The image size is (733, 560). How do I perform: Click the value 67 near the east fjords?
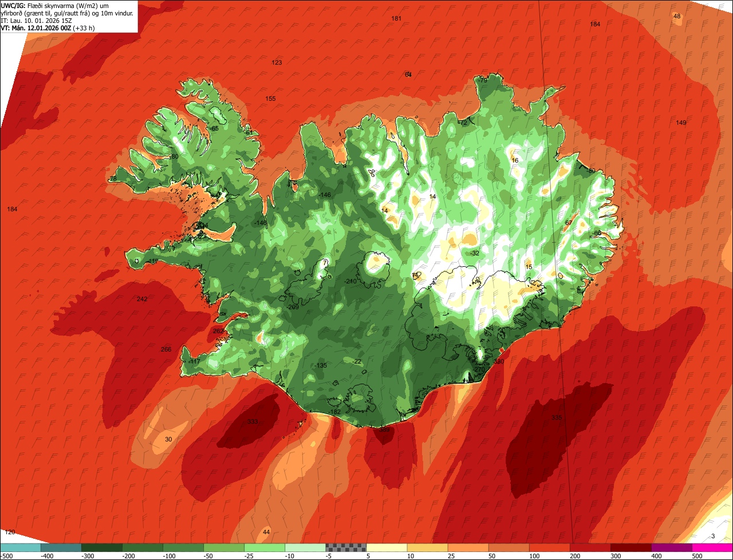point(569,223)
